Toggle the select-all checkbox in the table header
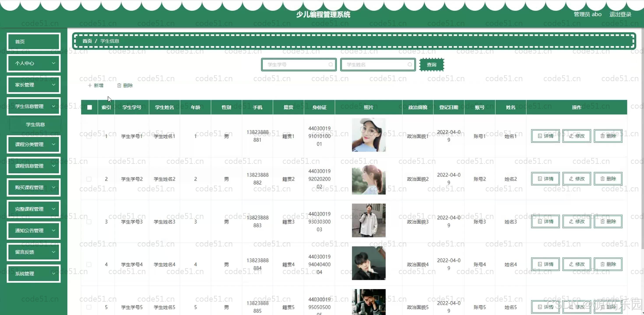 pyautogui.click(x=89, y=107)
